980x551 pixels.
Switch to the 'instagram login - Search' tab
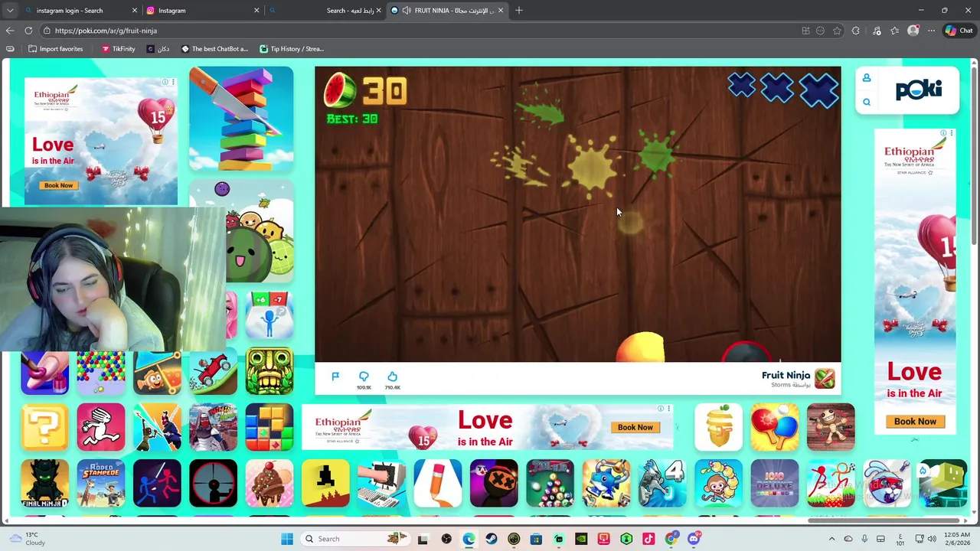80,11
